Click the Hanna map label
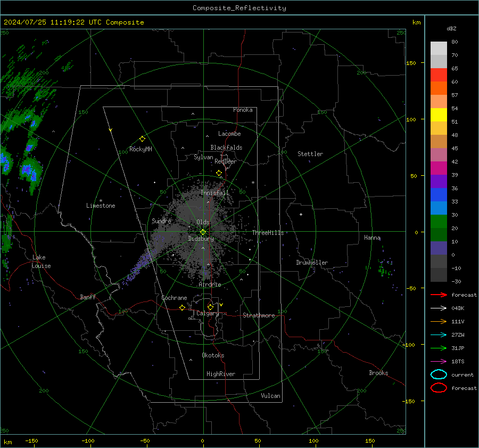The image size is (479, 448). pyautogui.click(x=372, y=238)
